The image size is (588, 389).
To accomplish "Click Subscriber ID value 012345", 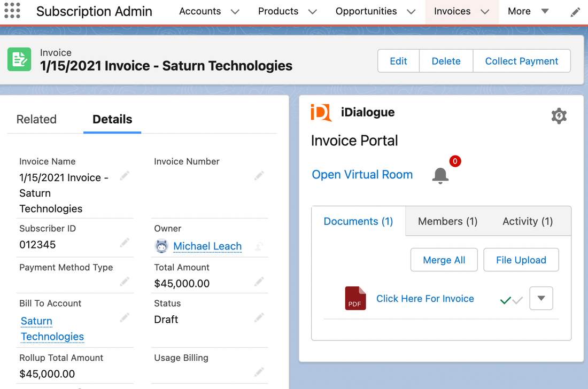I will (37, 245).
